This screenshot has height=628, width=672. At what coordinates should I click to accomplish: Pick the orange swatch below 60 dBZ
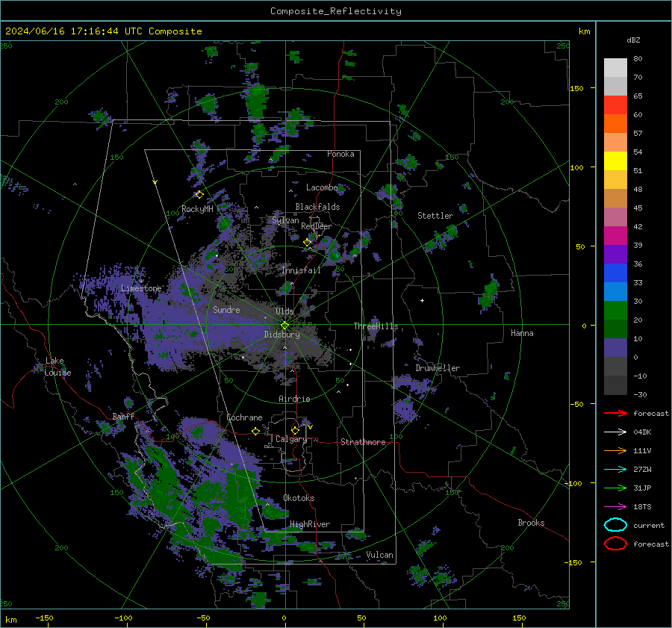[x=615, y=123]
